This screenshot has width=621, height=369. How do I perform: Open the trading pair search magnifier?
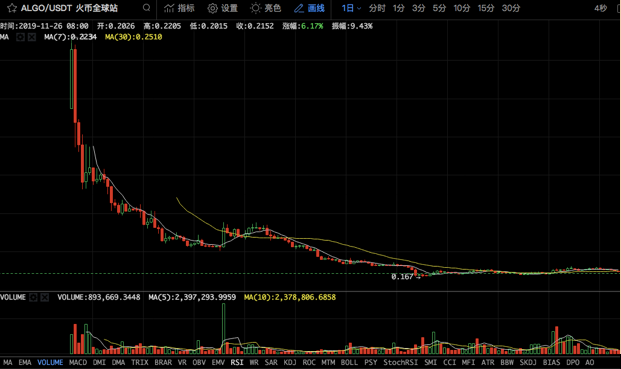(147, 8)
